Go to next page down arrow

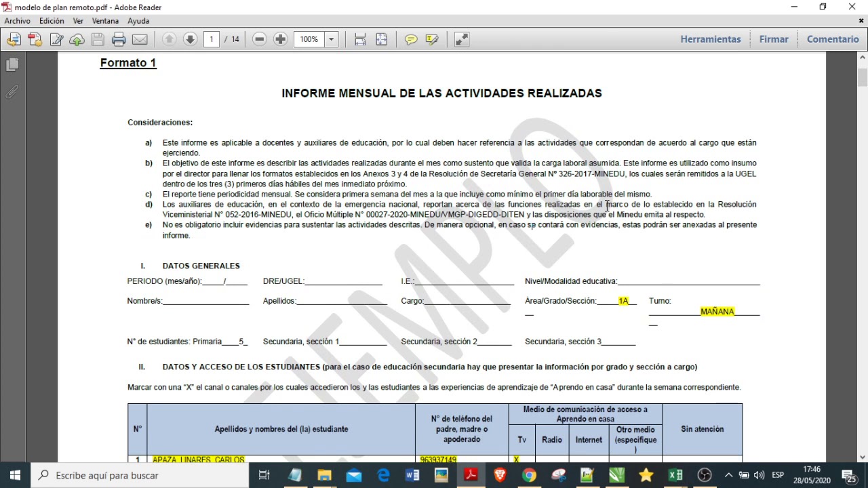pos(191,39)
